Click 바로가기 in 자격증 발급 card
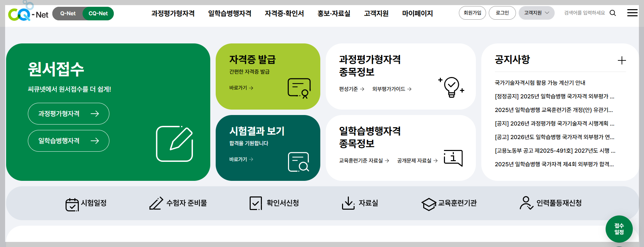This screenshot has height=247, width=644. (x=241, y=88)
